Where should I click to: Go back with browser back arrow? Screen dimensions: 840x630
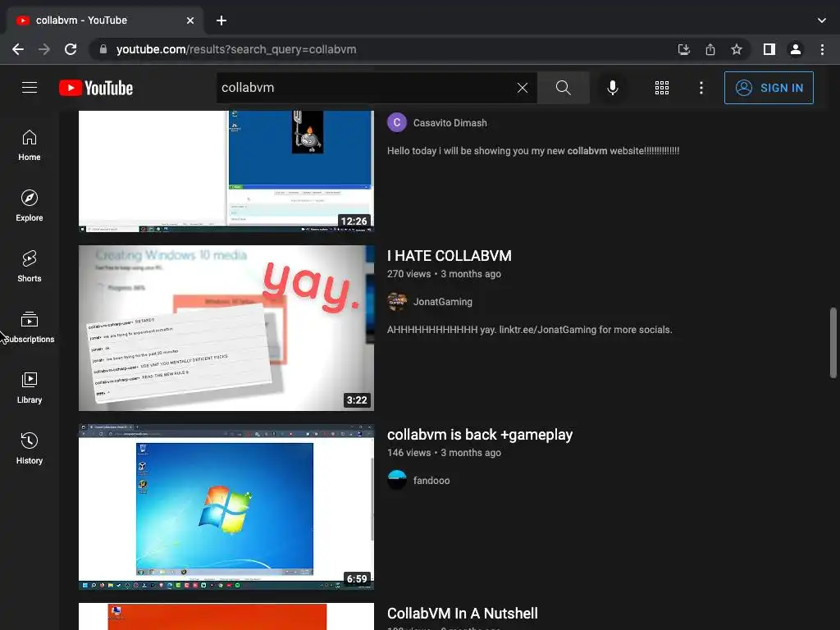(x=18, y=49)
